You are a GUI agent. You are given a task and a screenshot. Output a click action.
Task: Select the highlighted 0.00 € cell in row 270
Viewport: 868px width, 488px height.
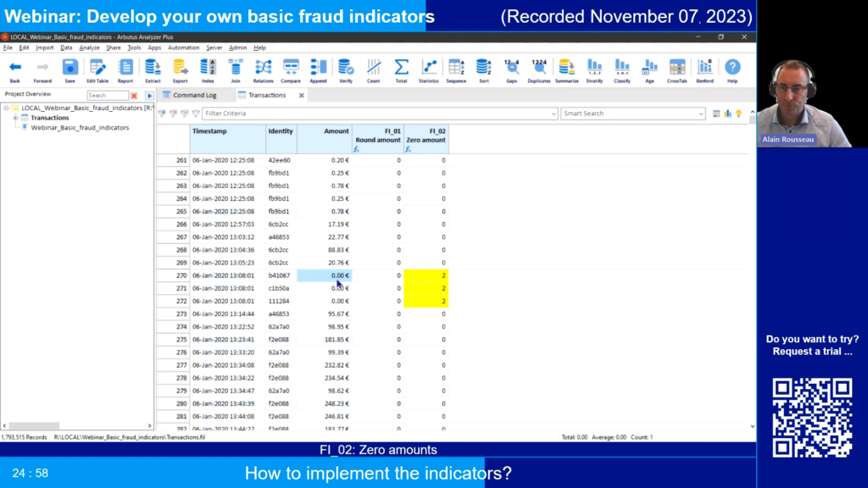point(325,275)
